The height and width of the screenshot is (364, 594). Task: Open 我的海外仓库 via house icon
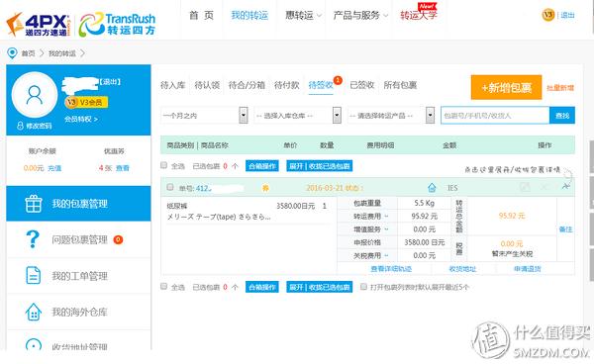click(x=34, y=312)
